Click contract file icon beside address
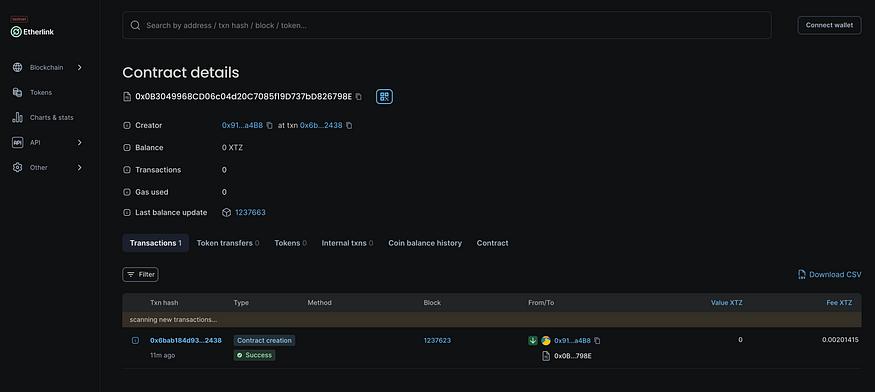Image resolution: width=875 pixels, height=392 pixels. [x=127, y=97]
